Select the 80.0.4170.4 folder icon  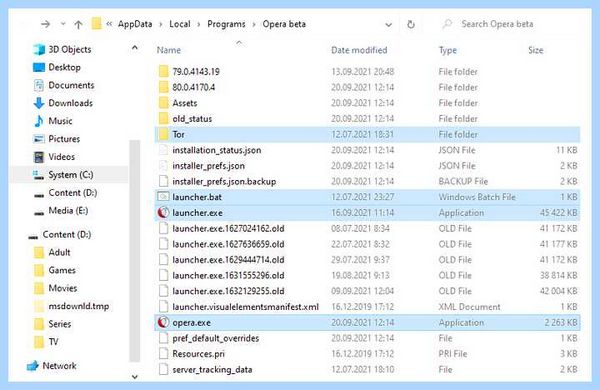coord(163,87)
